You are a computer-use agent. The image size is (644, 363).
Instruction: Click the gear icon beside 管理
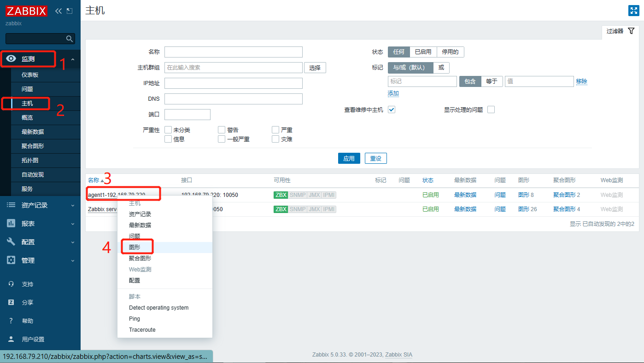(x=11, y=260)
